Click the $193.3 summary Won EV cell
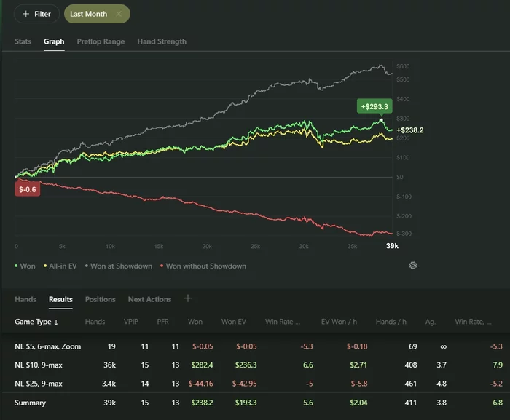The image size is (510, 420). (246, 403)
